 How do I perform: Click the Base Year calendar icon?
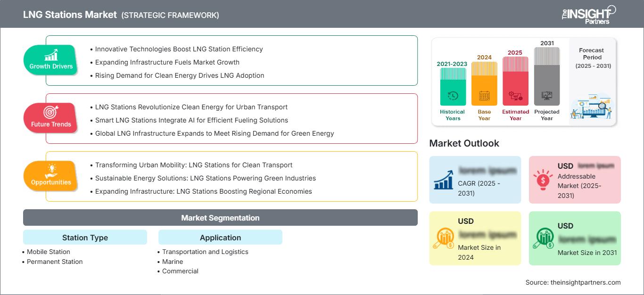pos(484,96)
